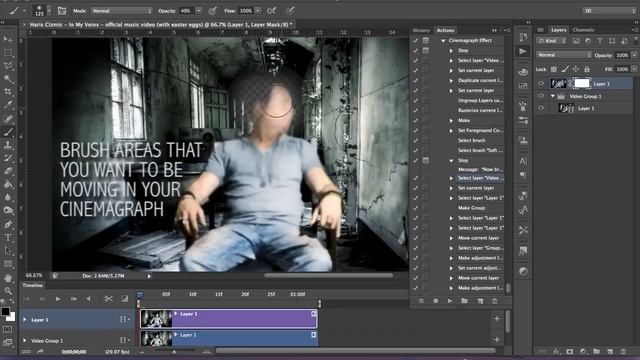
Task: Select the Lasso tool
Action: click(8, 65)
